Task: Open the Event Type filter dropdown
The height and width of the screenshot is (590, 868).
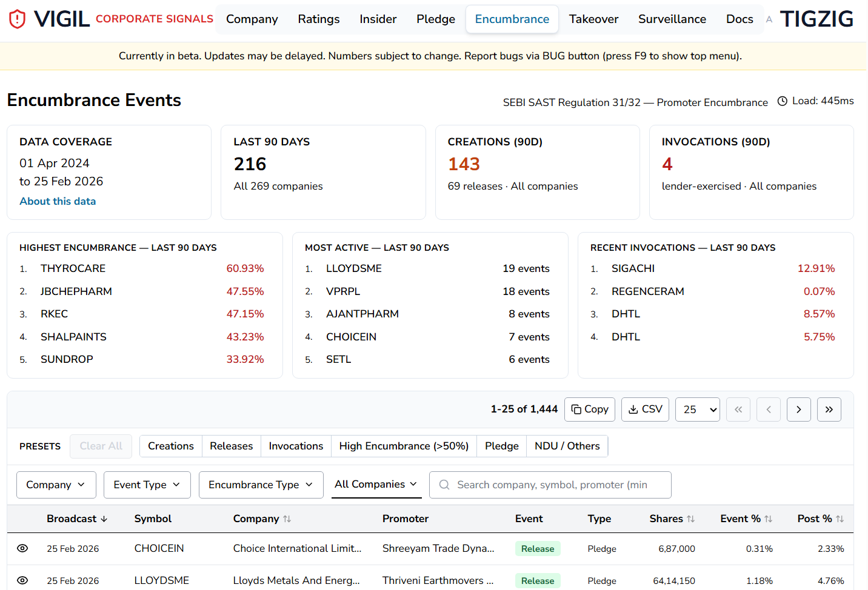Action: tap(147, 485)
